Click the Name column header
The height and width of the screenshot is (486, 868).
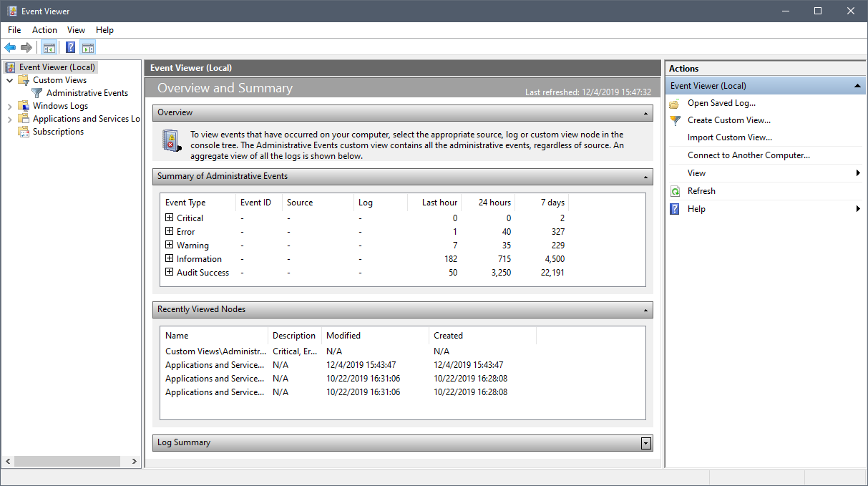(215, 336)
